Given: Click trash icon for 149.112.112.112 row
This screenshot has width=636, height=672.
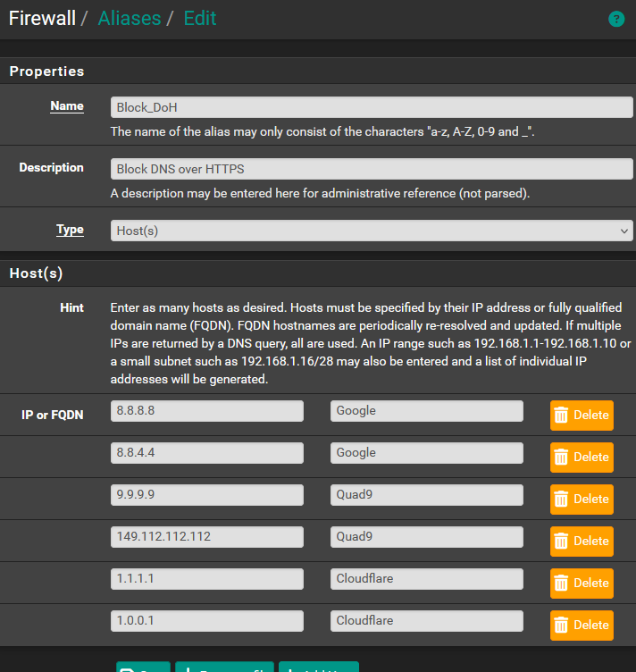Looking at the screenshot, I should tap(562, 541).
